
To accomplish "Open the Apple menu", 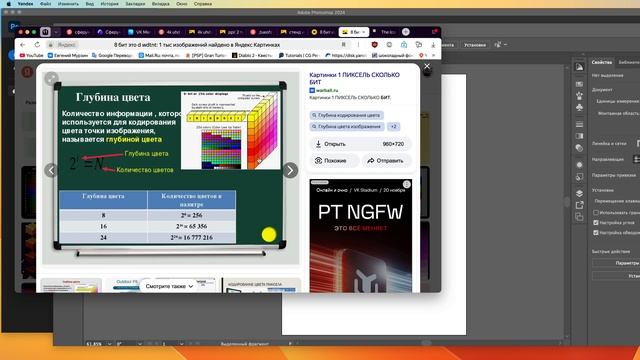I will (9, 4).
